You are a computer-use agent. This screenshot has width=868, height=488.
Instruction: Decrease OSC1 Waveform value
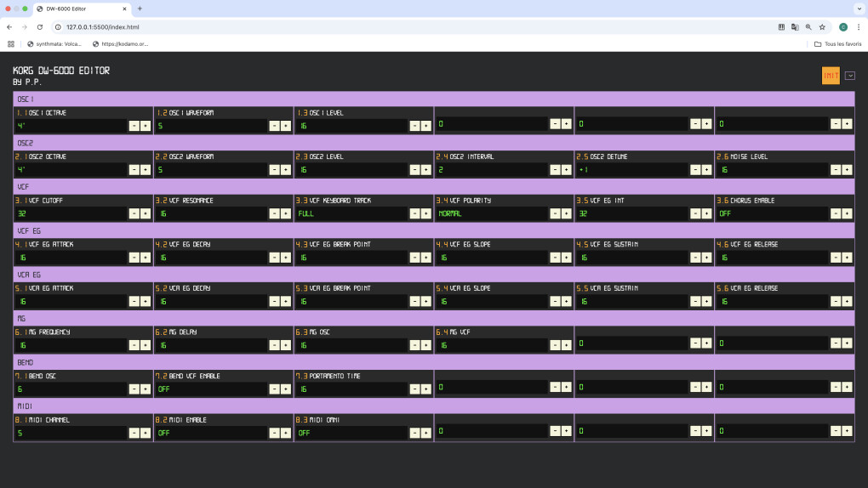[274, 126]
